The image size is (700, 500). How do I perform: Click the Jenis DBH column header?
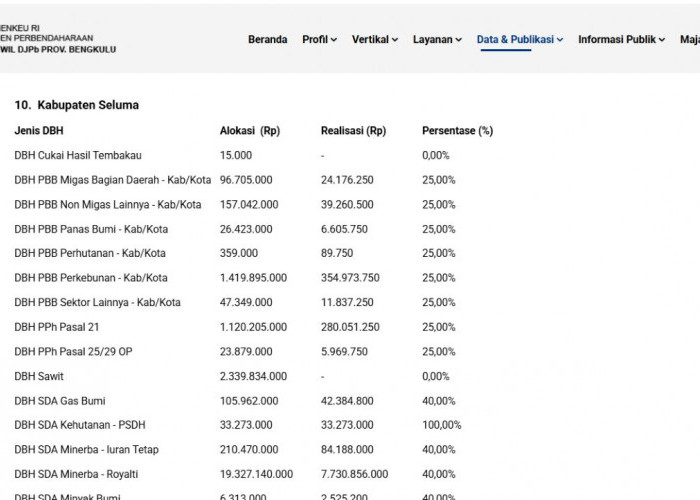(x=39, y=131)
